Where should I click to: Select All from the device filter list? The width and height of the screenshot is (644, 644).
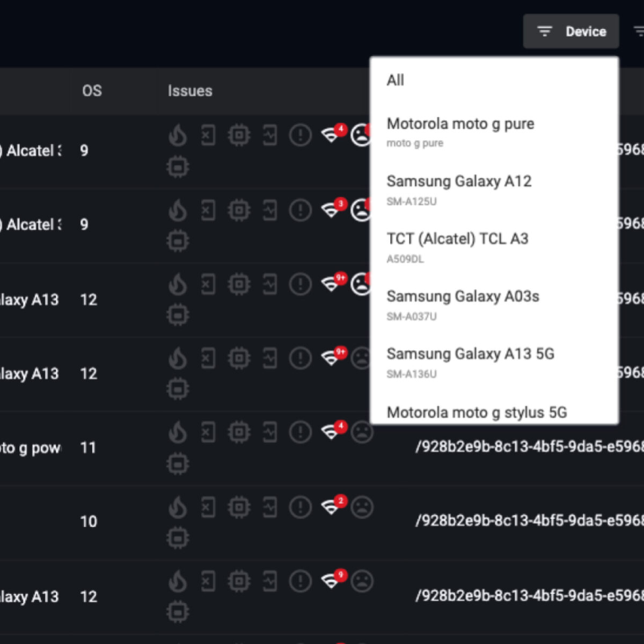pos(396,80)
